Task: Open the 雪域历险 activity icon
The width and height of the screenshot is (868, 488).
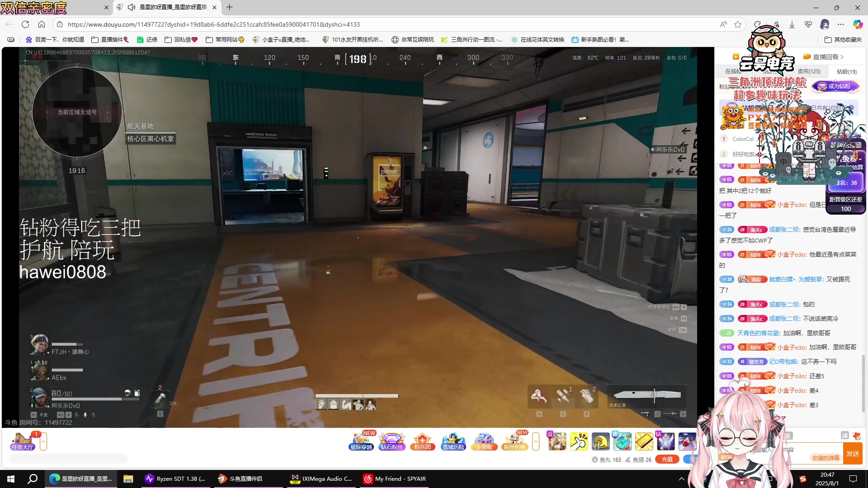Action: 453,441
